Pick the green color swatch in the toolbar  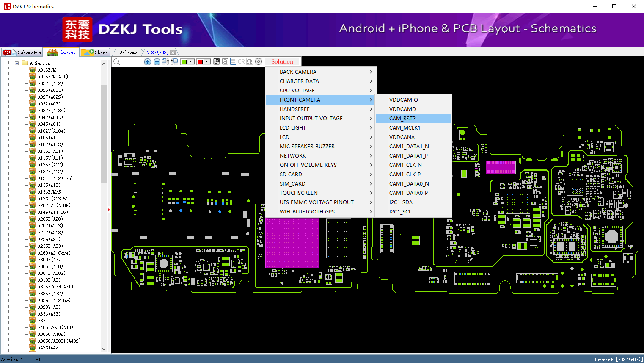coord(184,62)
